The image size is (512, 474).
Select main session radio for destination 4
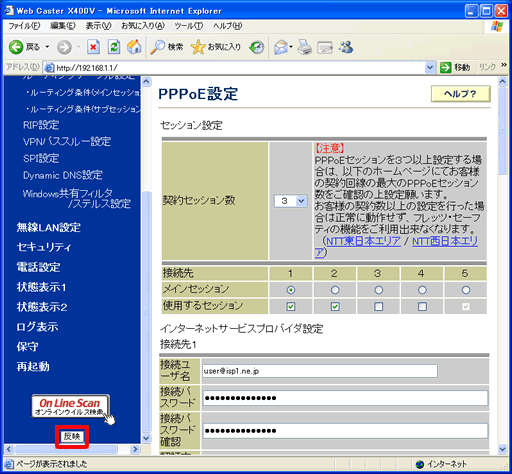(x=422, y=290)
